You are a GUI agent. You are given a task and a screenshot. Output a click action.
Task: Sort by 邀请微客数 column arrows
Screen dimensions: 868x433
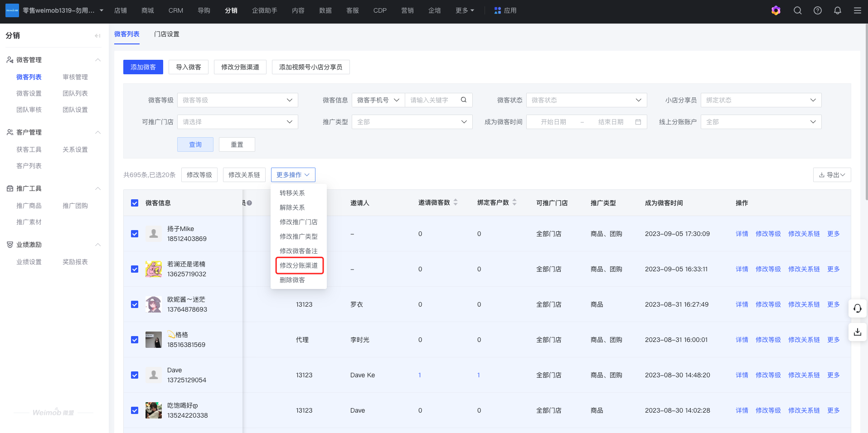click(456, 202)
